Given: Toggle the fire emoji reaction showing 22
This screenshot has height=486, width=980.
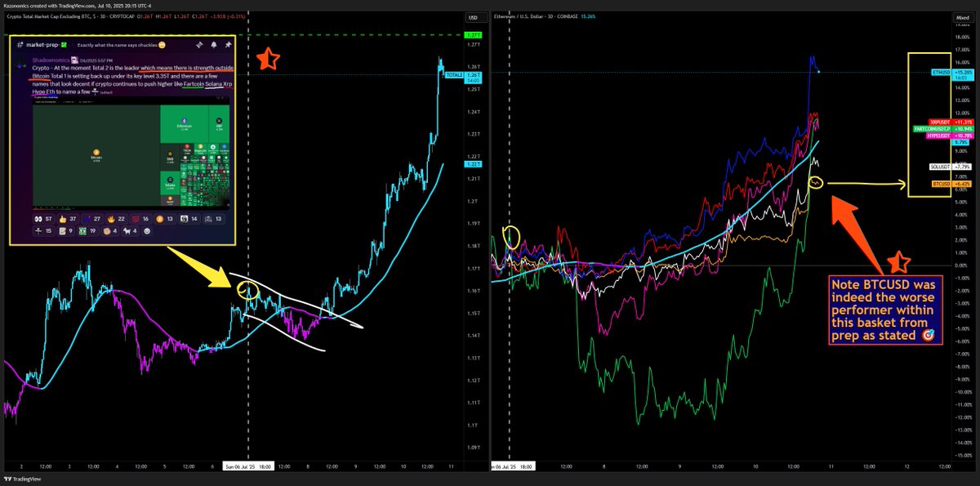Looking at the screenshot, I should (112, 219).
